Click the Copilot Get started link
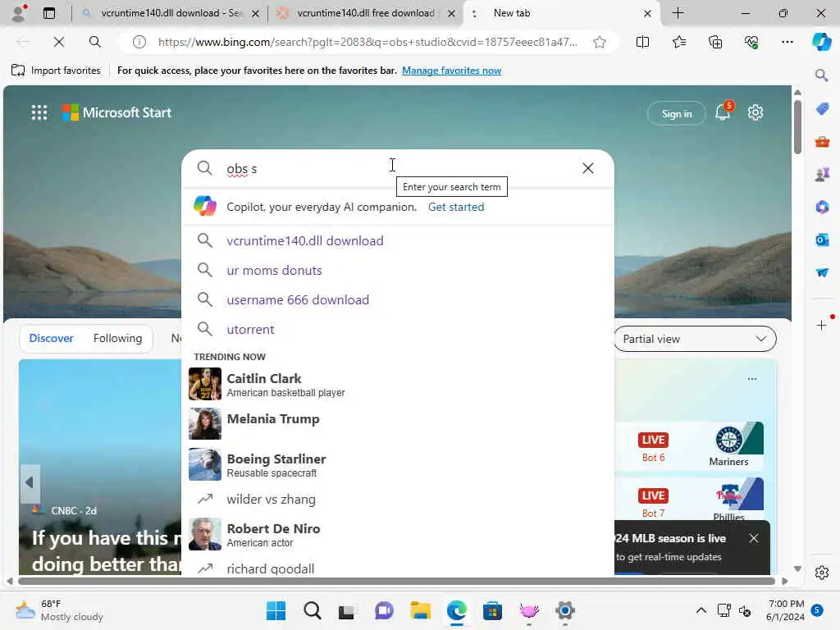 (456, 207)
